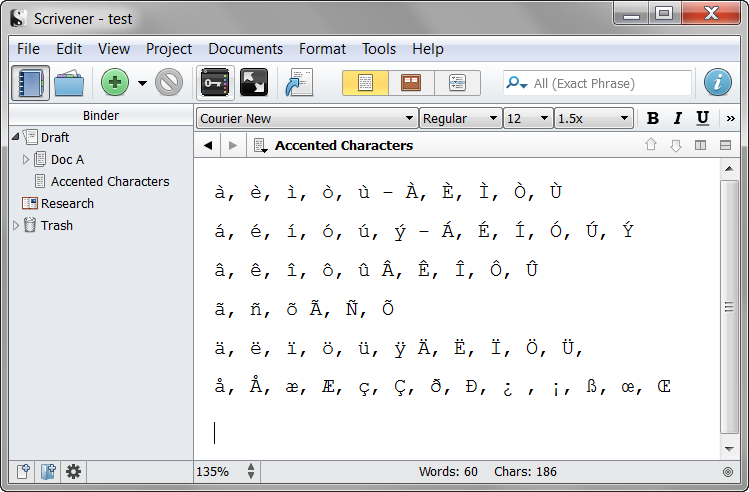749x492 pixels.
Task: Toggle underline formatting
Action: (x=702, y=118)
